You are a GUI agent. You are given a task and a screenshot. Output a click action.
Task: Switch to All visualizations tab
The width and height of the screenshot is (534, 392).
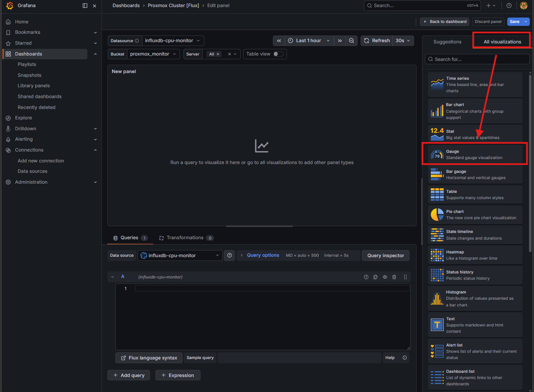click(502, 42)
